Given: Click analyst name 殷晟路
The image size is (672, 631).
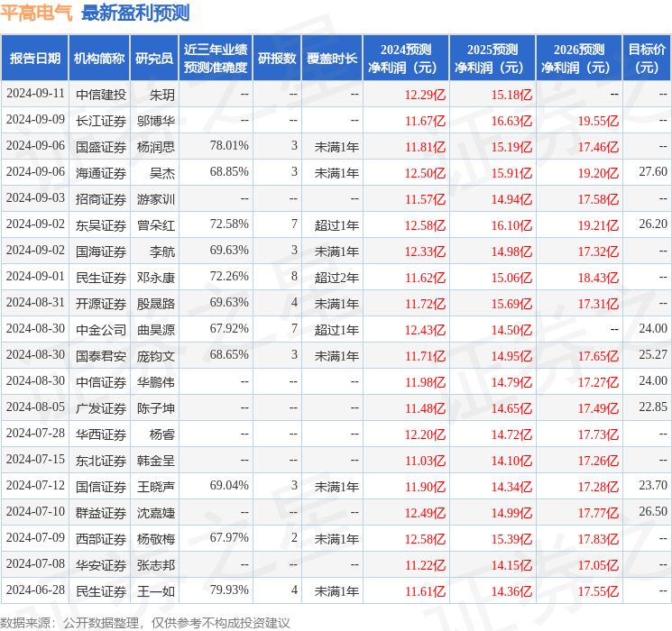Looking at the screenshot, I should coord(156,304).
